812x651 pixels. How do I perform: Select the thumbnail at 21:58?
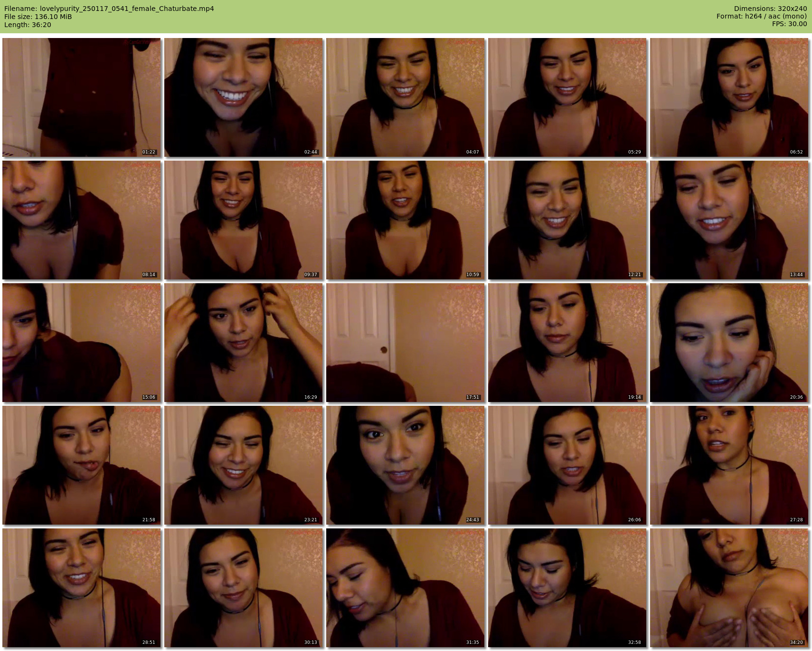[x=81, y=465]
